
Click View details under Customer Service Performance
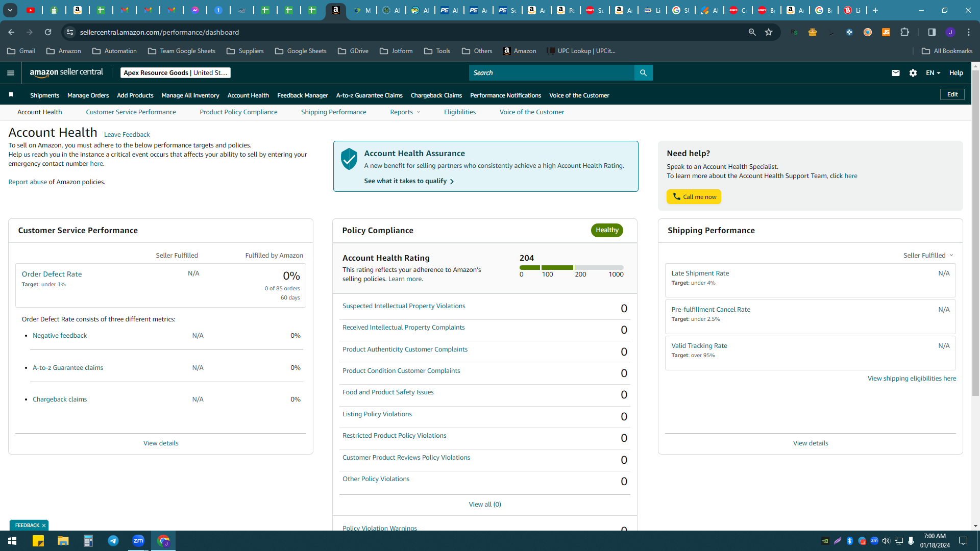point(161,443)
